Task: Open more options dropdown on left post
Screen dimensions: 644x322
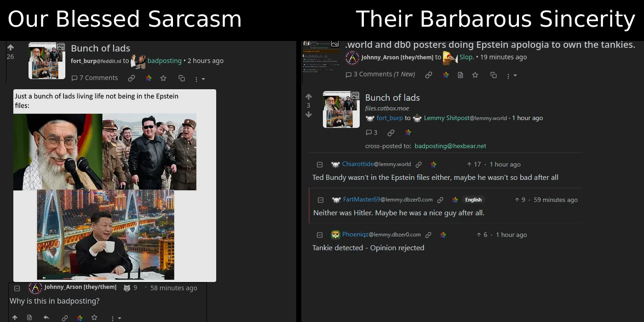Action: tap(200, 79)
